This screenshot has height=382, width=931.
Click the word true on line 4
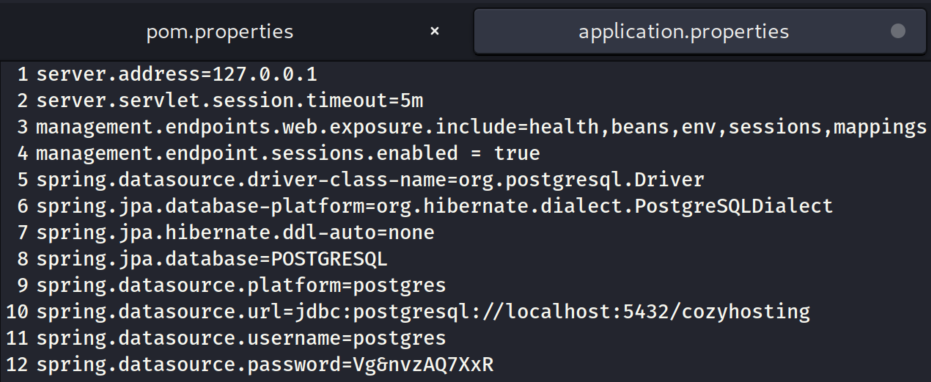[517, 153]
